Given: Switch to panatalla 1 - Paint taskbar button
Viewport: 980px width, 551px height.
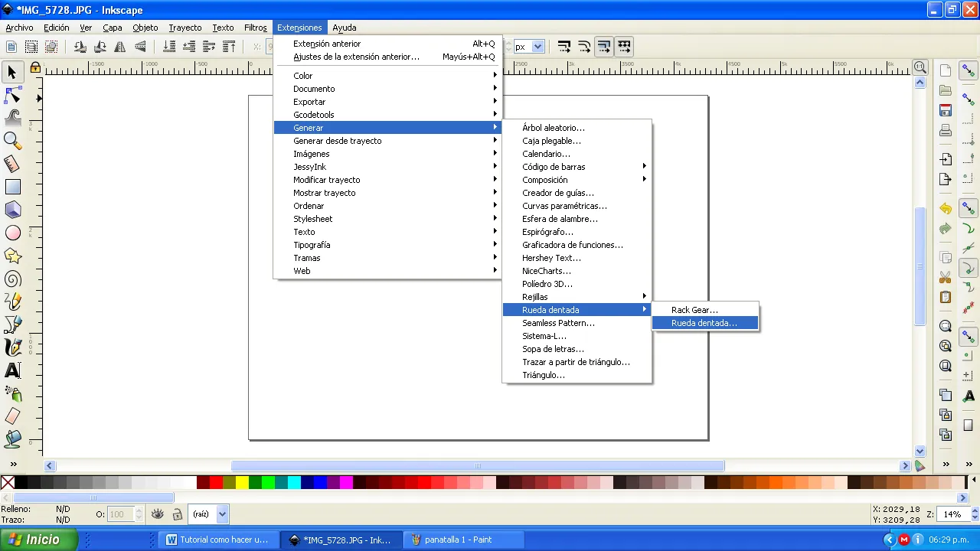Looking at the screenshot, I should click(x=463, y=540).
